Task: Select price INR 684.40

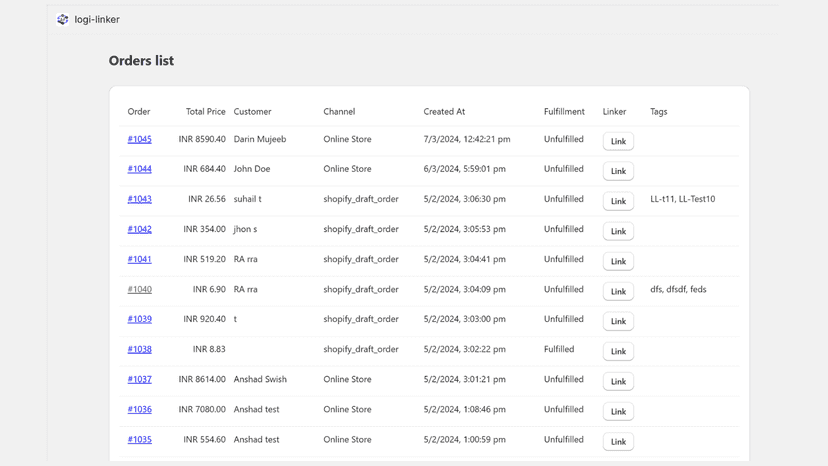Action: pos(204,169)
